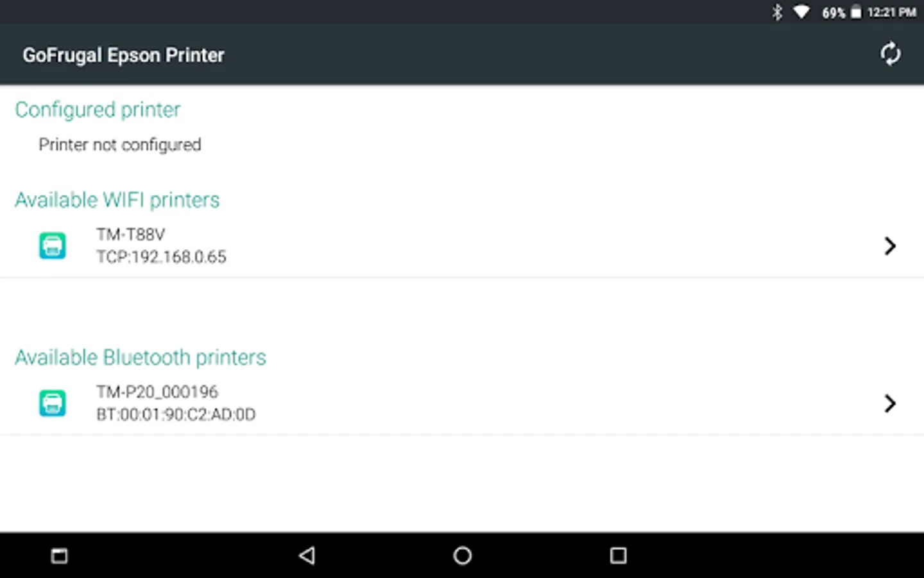Open the TM-T88V WIFI printer chevron
The width and height of the screenshot is (924, 578).
point(890,245)
